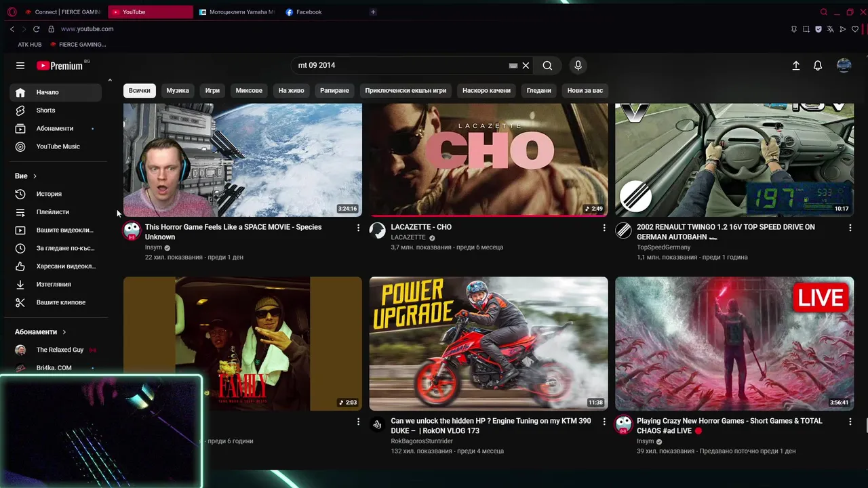Open the FIERCE GAMING bookmark
The height and width of the screenshot is (488, 868).
(78, 45)
